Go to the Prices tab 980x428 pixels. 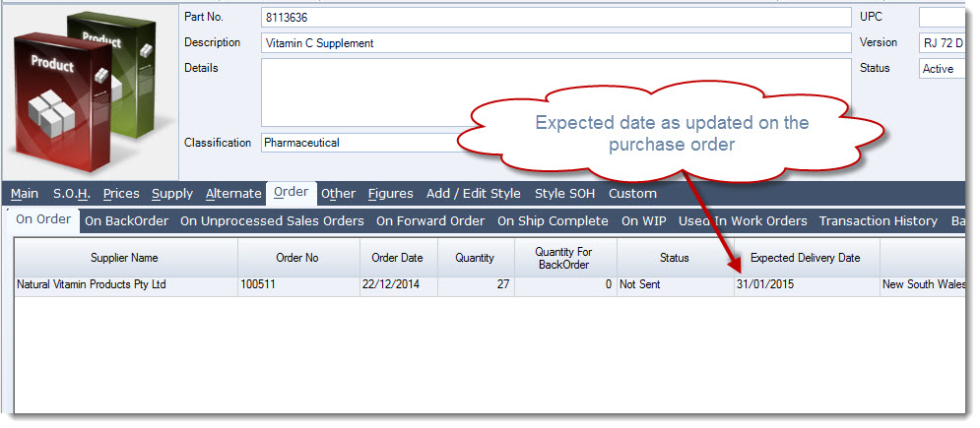(121, 194)
